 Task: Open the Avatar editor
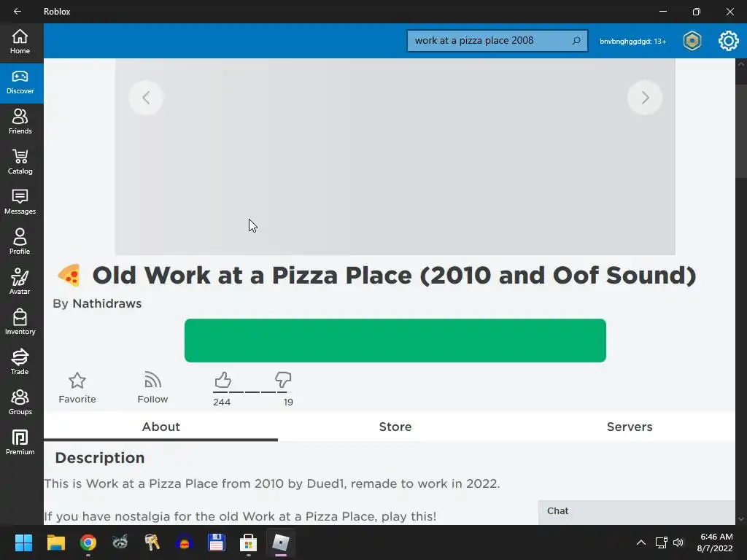(x=20, y=282)
